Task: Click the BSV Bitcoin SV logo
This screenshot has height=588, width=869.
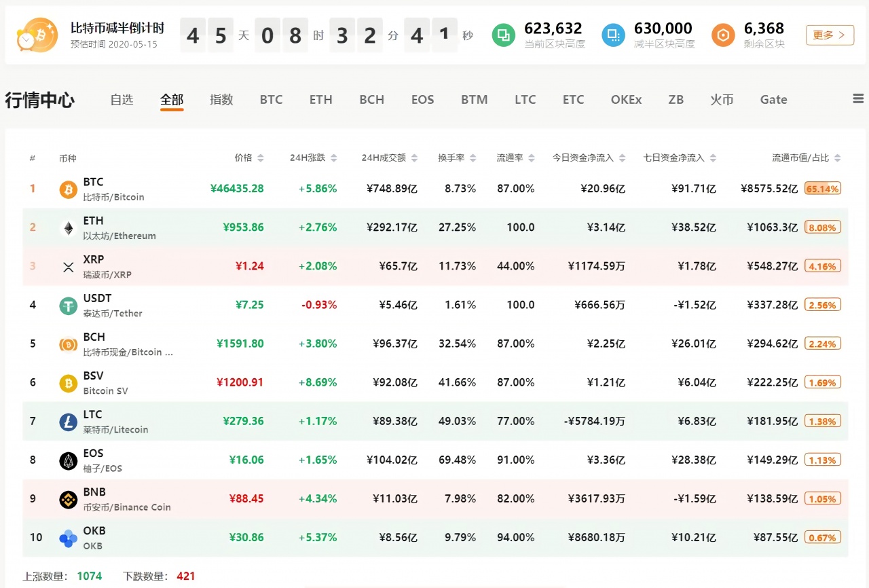Action: pyautogui.click(x=68, y=383)
